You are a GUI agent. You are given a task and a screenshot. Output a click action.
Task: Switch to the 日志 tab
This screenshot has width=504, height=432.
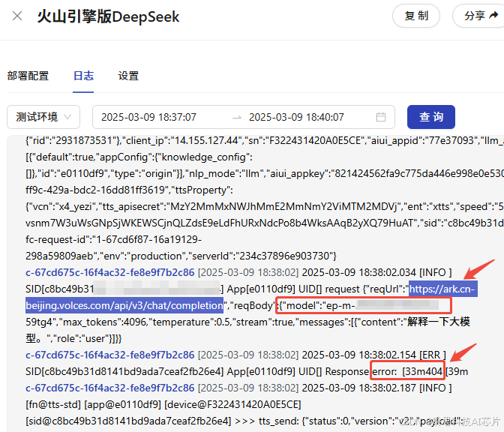click(x=83, y=76)
